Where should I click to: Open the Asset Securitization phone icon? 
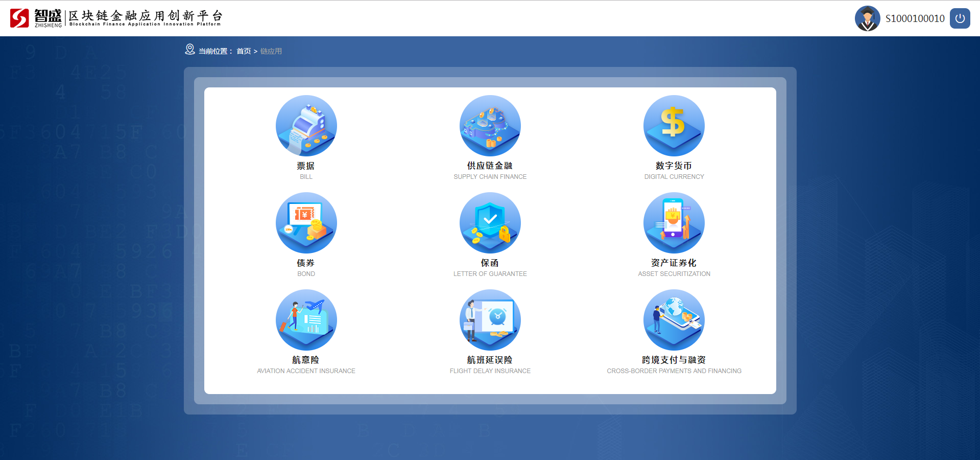[674, 223]
